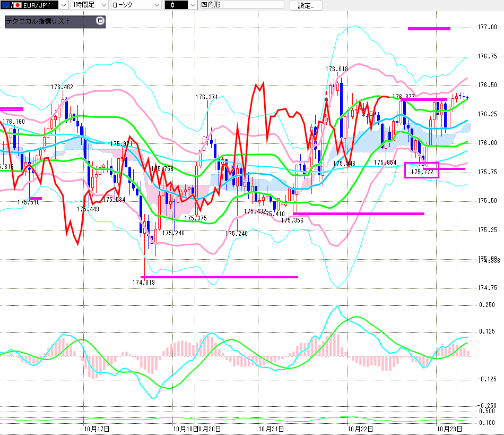Click the 176.618 high price label
504x435 pixels.
pos(337,69)
